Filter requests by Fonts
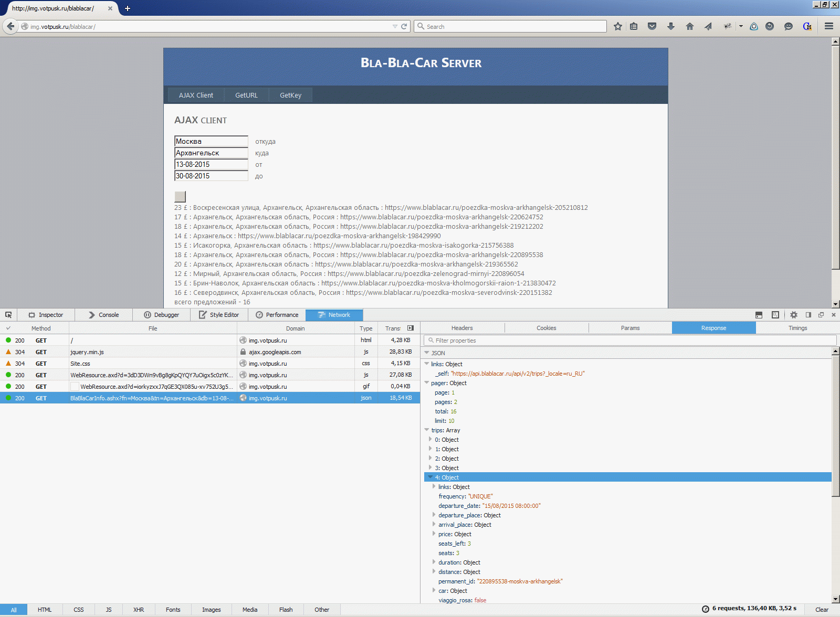 click(x=173, y=610)
